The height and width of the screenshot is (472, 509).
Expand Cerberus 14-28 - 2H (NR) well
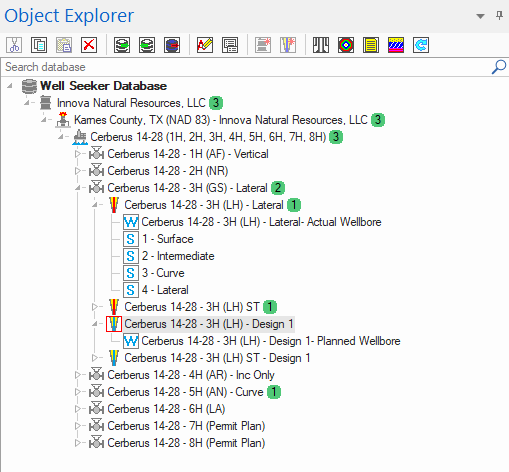(78, 171)
